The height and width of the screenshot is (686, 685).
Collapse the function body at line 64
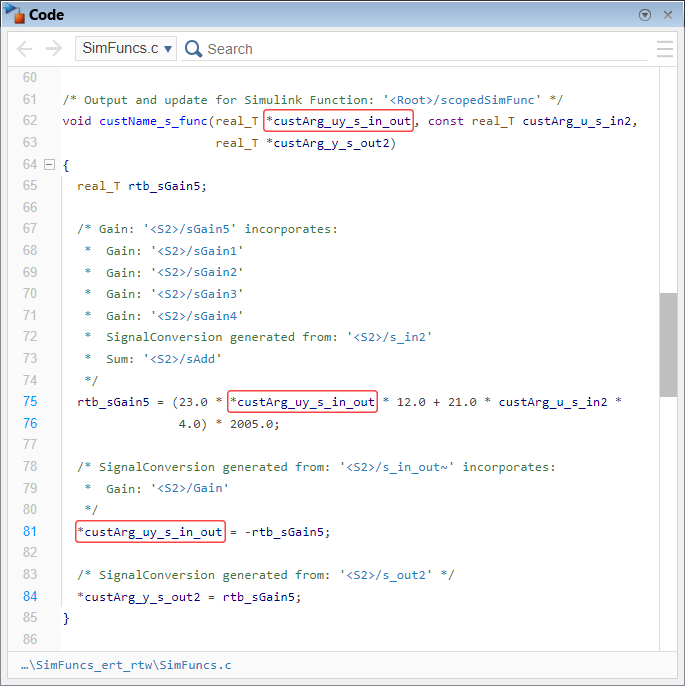click(x=49, y=164)
